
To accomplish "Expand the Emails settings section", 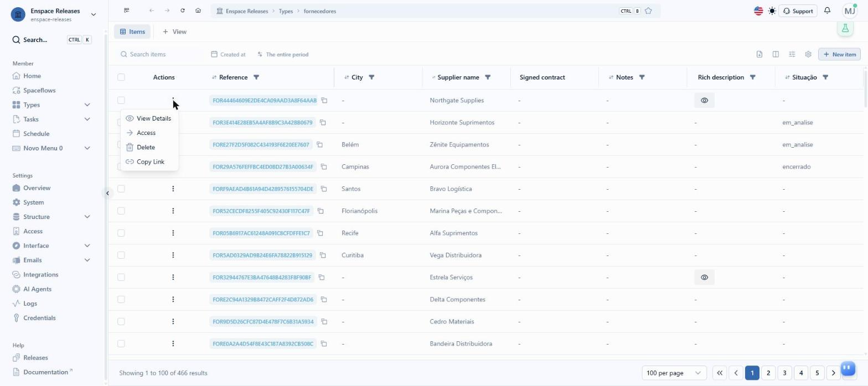I will click(87, 260).
